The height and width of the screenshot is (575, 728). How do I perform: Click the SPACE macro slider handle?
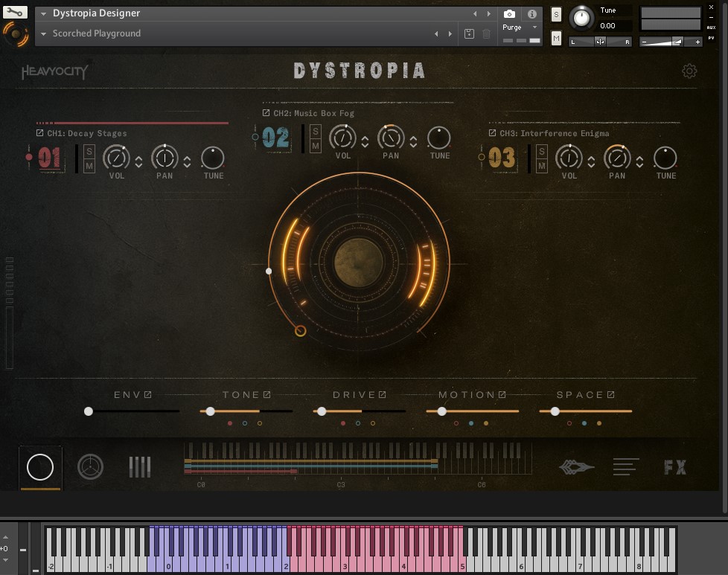pos(555,411)
